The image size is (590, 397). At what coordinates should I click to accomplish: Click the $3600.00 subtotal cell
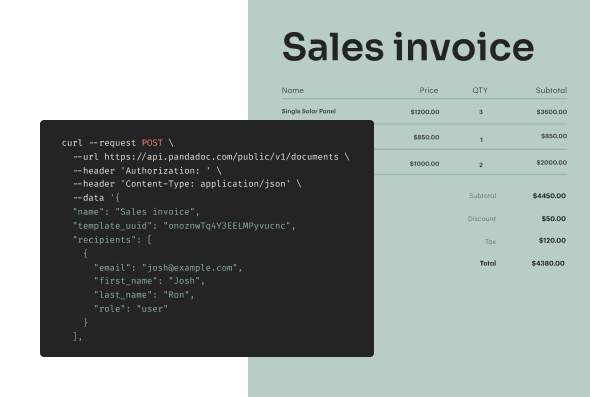552,112
